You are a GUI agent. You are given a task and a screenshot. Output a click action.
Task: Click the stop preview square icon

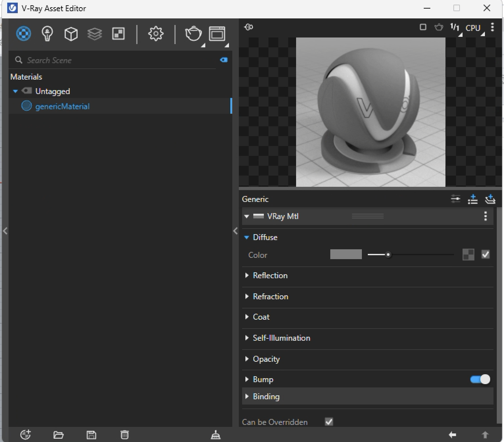tap(423, 27)
